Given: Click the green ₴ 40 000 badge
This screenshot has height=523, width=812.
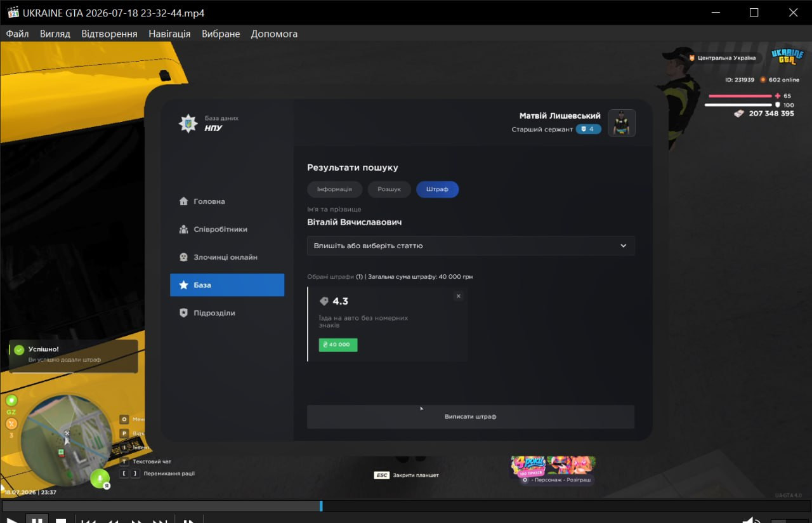Looking at the screenshot, I should pyautogui.click(x=338, y=345).
